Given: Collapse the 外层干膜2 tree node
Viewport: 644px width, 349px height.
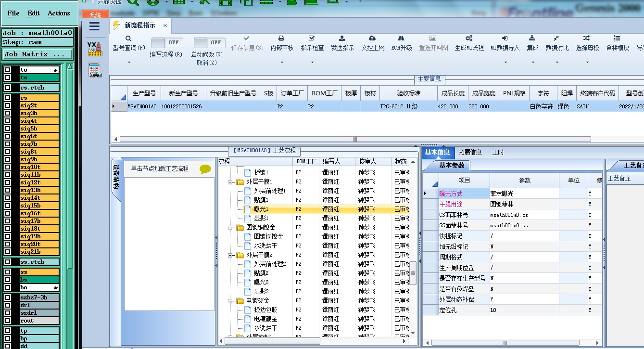Looking at the screenshot, I should pyautogui.click(x=231, y=255).
